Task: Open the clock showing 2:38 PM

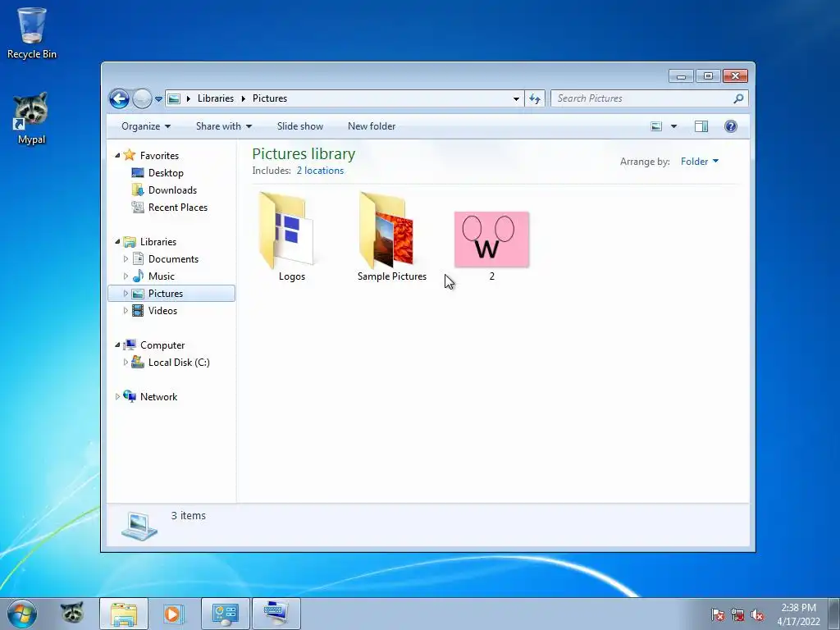Action: pos(798,614)
